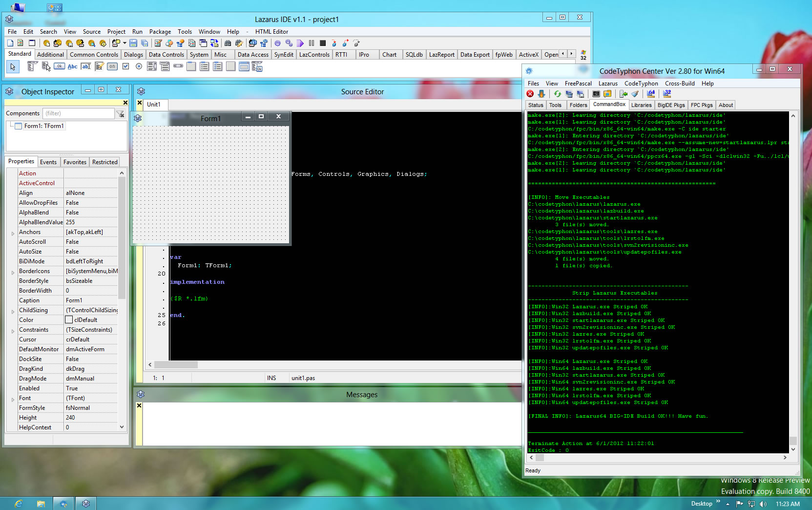Click the component filter funnel button
The width and height of the screenshot is (812, 510).
[x=120, y=113]
